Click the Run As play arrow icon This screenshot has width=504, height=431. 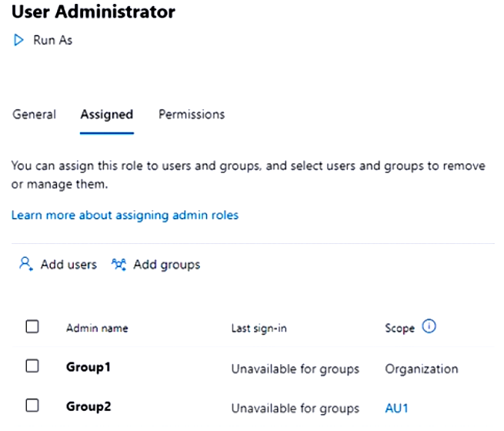[18, 40]
